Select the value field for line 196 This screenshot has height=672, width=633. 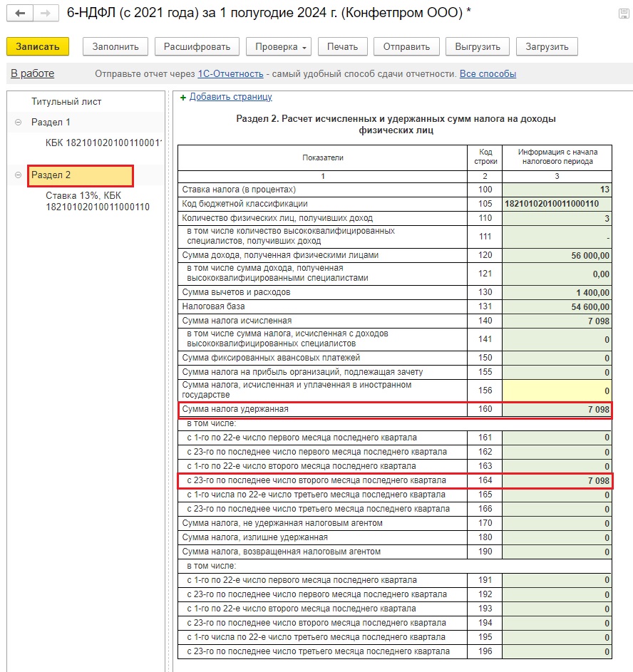point(557,652)
